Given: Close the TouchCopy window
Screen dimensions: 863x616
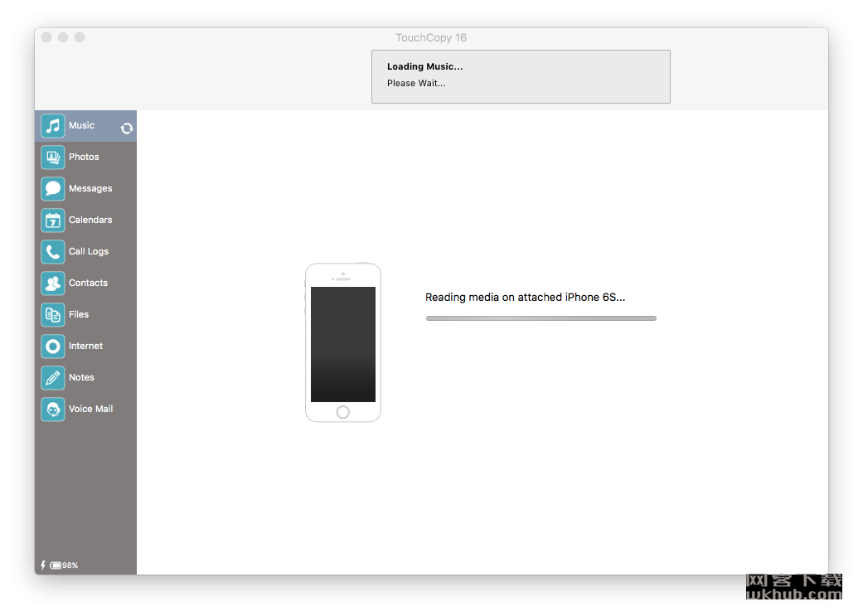Looking at the screenshot, I should 46,37.
